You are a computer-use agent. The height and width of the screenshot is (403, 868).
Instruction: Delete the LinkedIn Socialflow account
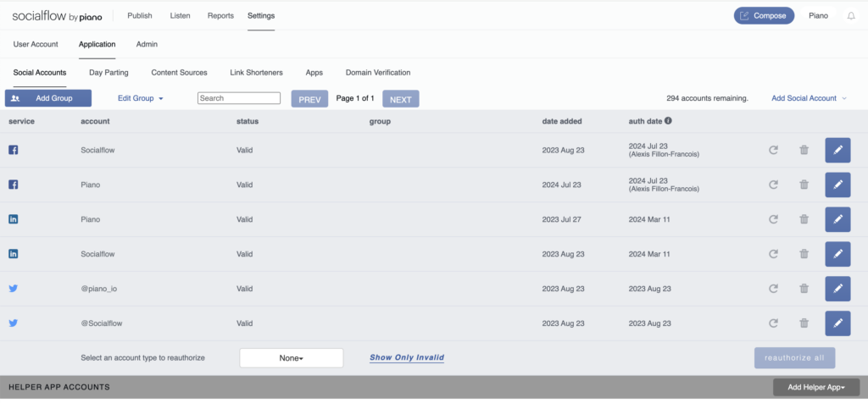click(804, 254)
